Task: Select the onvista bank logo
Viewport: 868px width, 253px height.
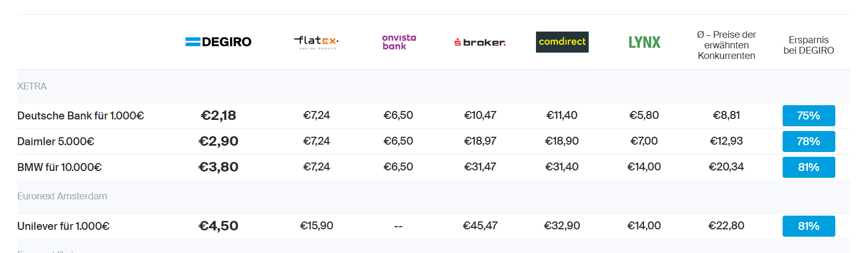Action: (x=398, y=42)
